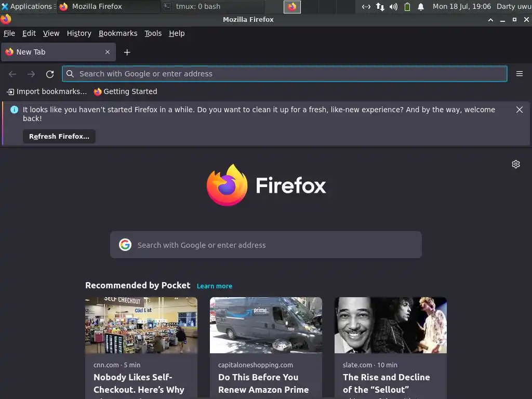The image size is (532, 399).
Task: Open The Rise and Decline of the Sellout
Action: [387, 383]
